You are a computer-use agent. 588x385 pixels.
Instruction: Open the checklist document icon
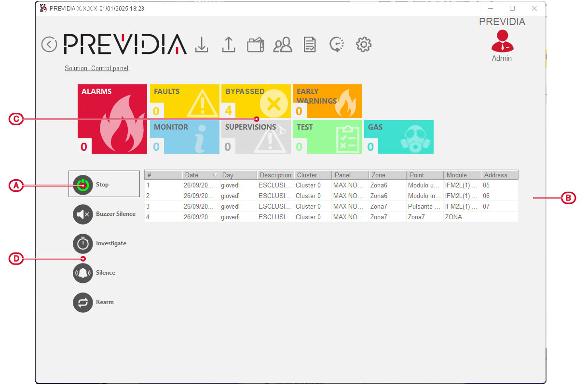310,45
